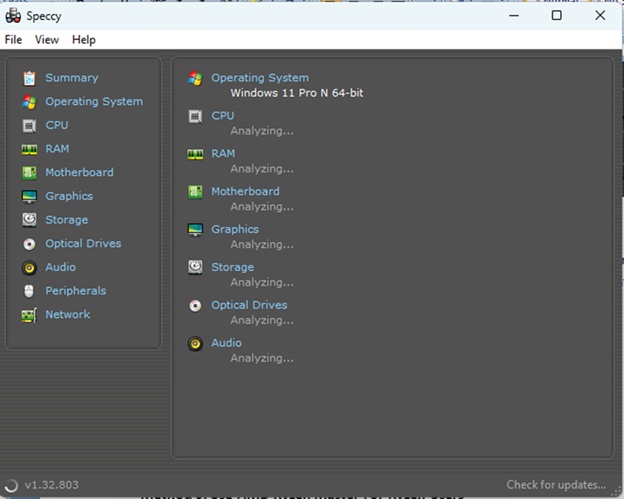Click the Storage drive icon in summary panel

tap(195, 267)
